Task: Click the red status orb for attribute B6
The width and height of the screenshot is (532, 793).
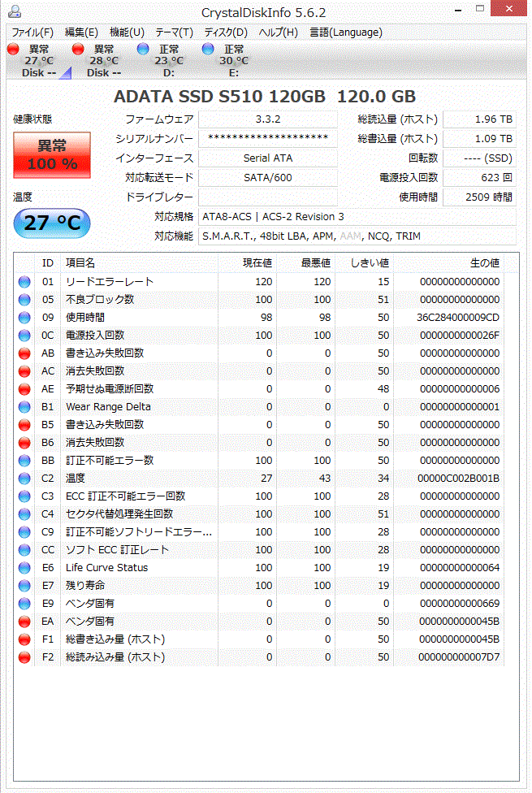Action: (24, 443)
